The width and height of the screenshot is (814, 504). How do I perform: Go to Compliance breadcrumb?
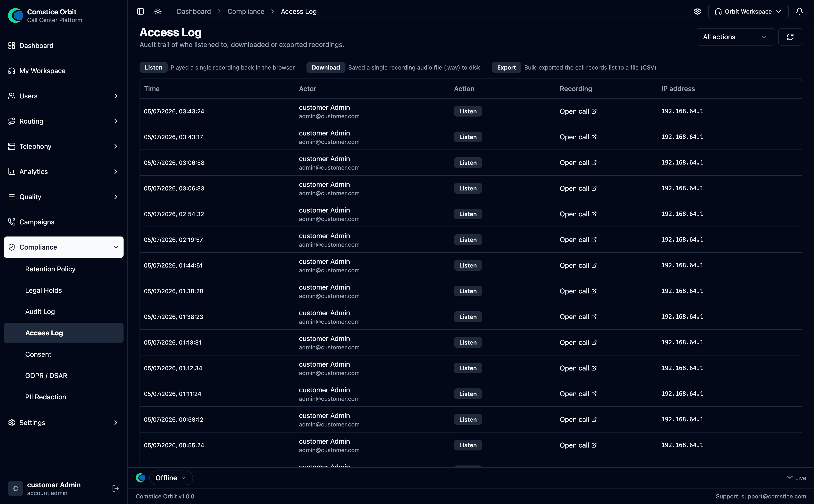(x=246, y=11)
